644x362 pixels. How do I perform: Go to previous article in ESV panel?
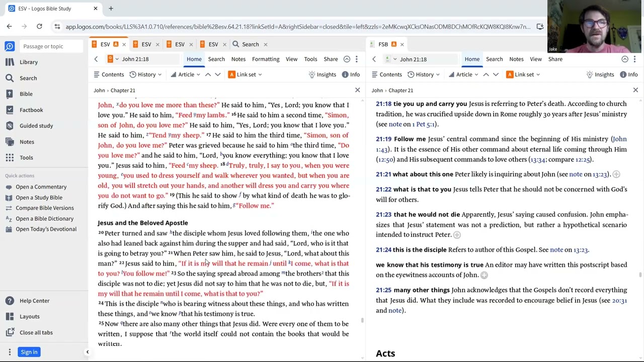tap(208, 74)
